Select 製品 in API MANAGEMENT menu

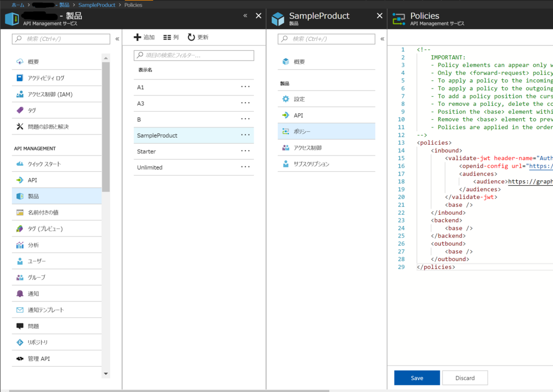(x=57, y=197)
